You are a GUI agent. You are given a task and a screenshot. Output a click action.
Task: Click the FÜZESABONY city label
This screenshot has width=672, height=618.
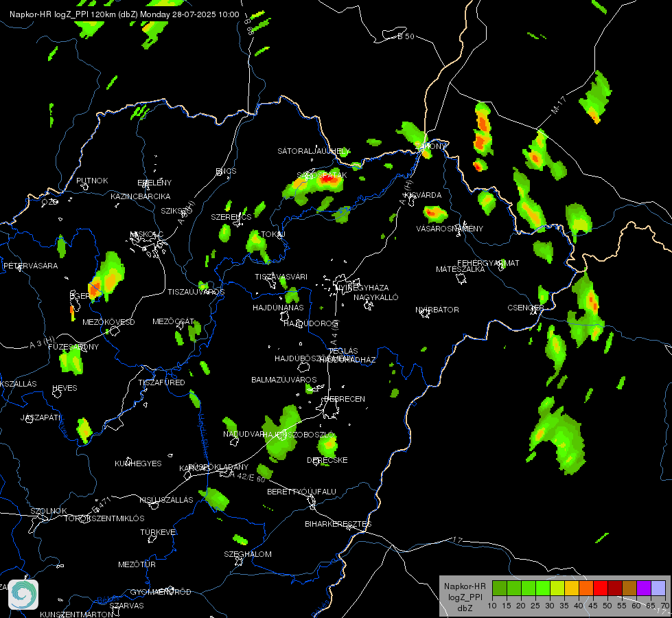(x=73, y=347)
